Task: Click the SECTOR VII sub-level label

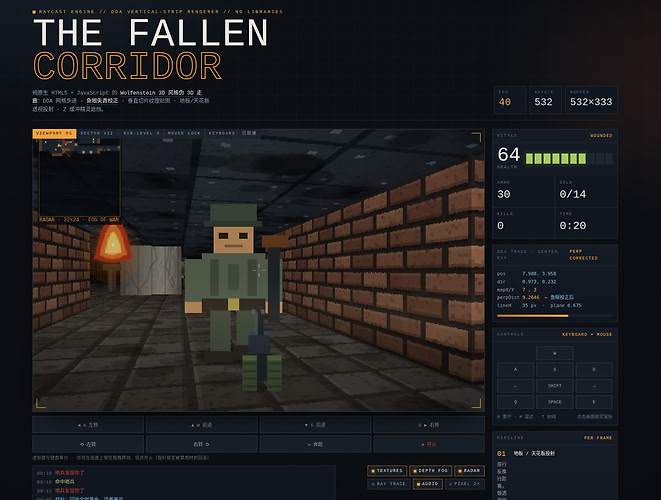Action: pos(120,133)
